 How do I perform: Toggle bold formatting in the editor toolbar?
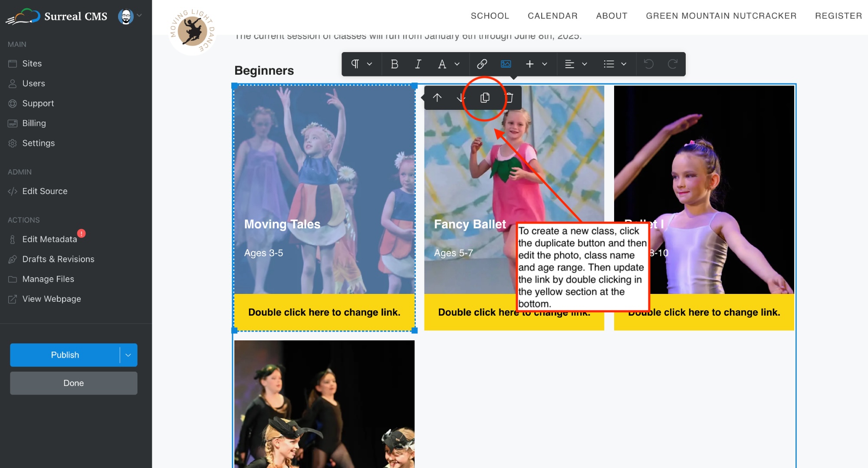point(394,64)
